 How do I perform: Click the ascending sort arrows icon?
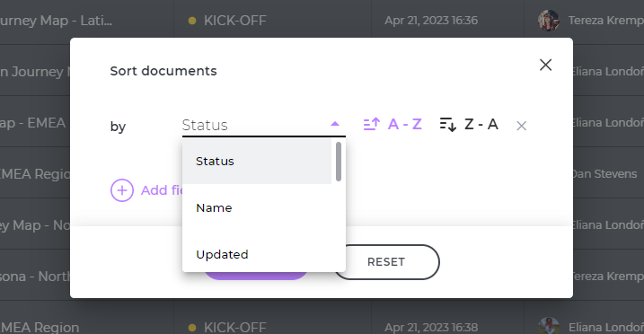(372, 124)
